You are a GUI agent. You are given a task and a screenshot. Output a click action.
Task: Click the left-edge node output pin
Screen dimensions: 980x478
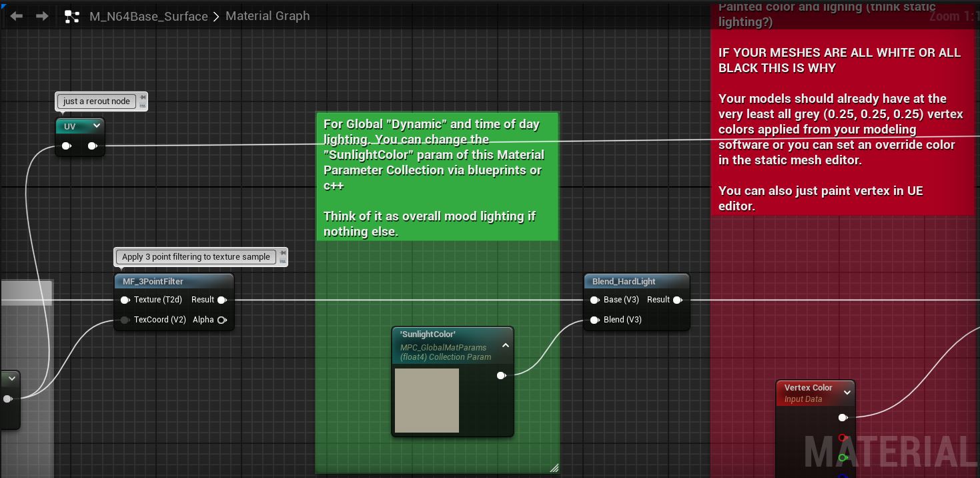[7, 399]
